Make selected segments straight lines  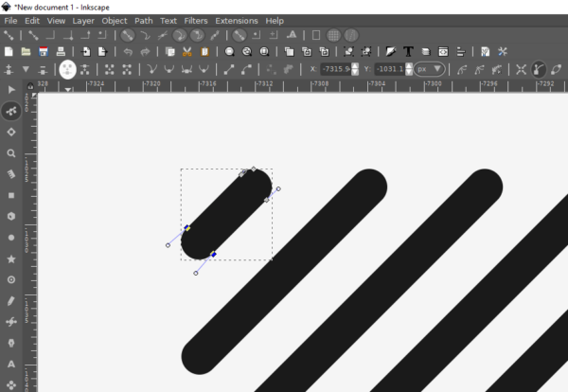229,69
